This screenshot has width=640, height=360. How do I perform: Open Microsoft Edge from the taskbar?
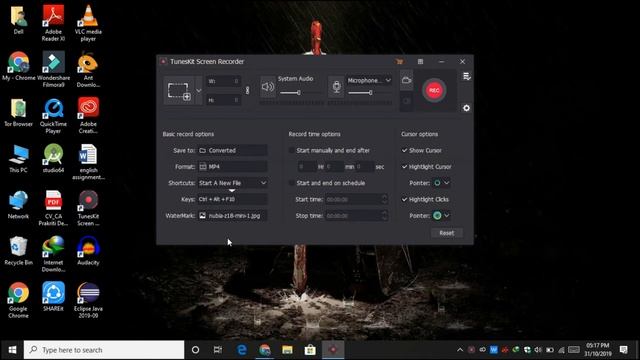[242, 350]
